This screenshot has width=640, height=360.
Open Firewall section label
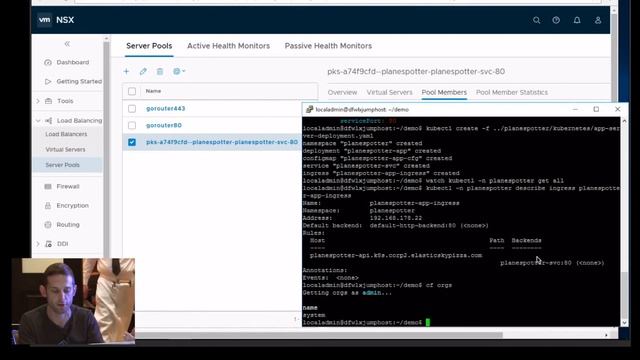pos(68,187)
